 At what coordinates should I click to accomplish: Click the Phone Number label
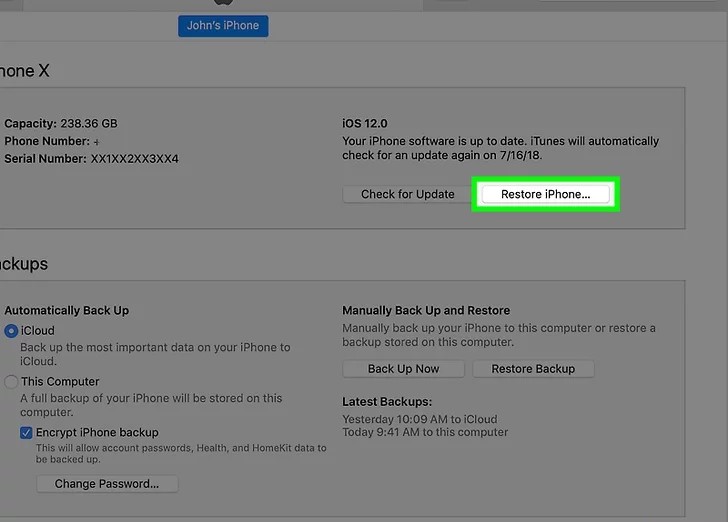click(47, 141)
